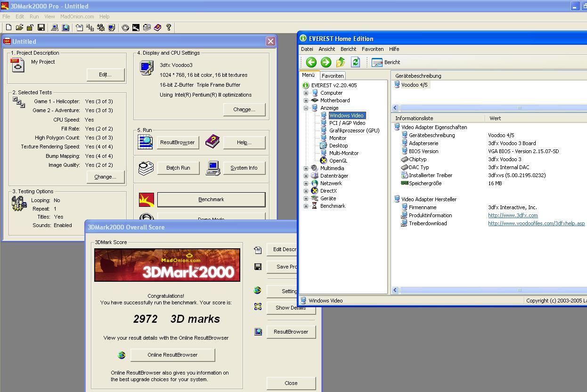Click the icon beside Show Details
587x392 pixels.
(x=258, y=307)
